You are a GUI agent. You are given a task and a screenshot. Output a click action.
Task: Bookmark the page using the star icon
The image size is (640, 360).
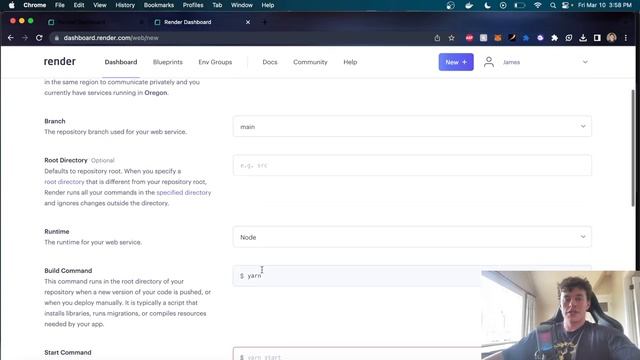coord(451,38)
